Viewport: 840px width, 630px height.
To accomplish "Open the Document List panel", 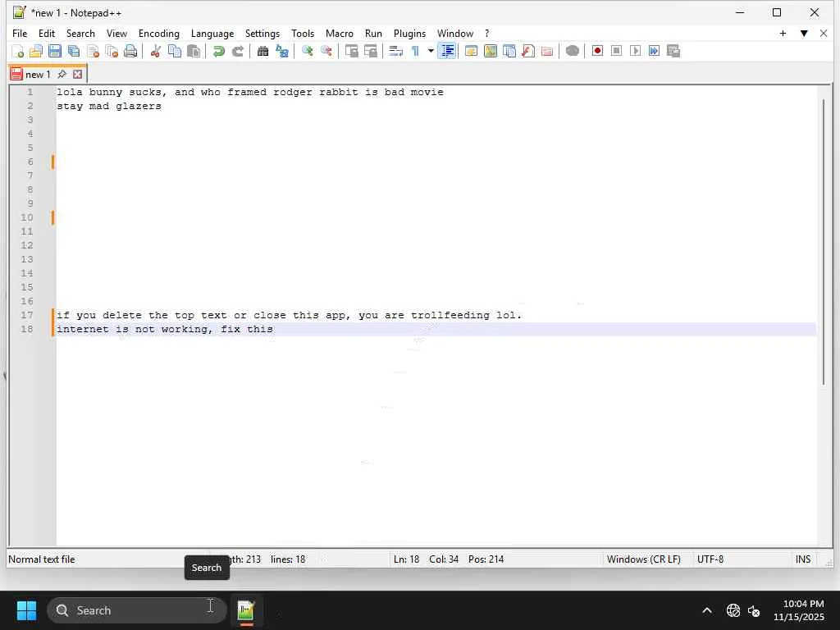I will click(509, 51).
